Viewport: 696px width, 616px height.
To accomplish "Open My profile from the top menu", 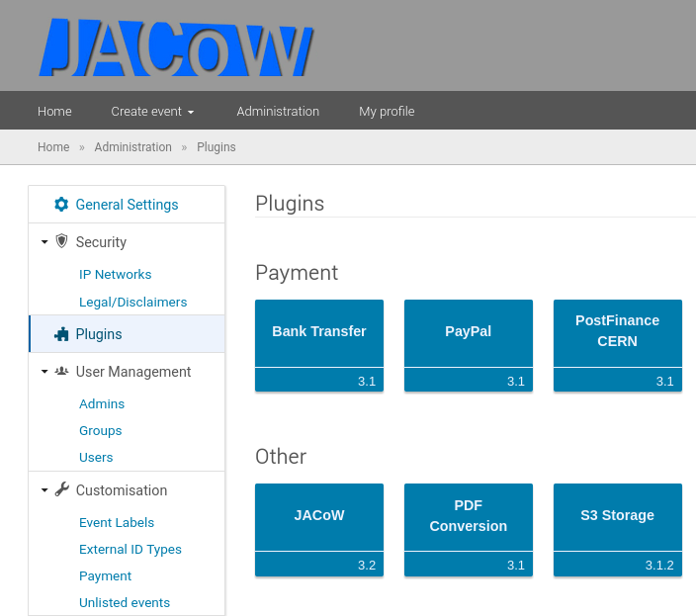I will 387,112.
